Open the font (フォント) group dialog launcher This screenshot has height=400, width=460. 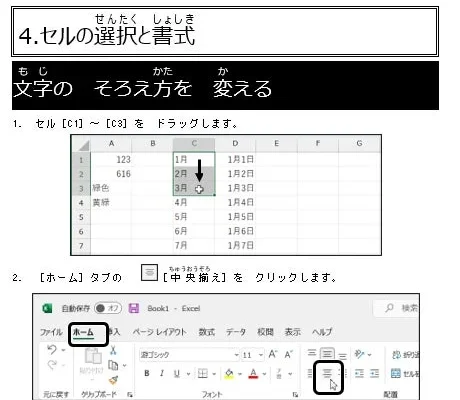tap(295, 395)
